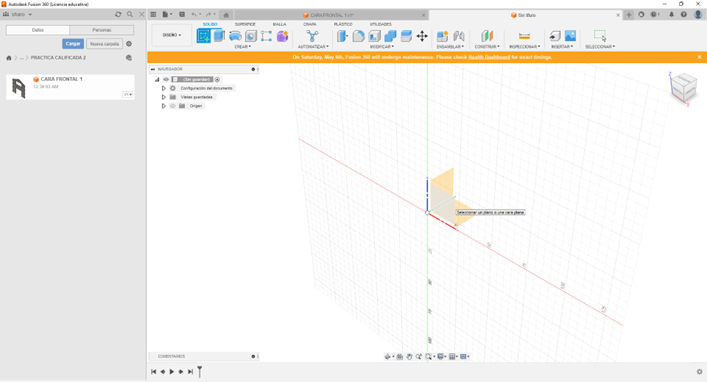Screen dimensions: 707x382
Task: Click the refresh icon in data panel
Action: point(118,14)
